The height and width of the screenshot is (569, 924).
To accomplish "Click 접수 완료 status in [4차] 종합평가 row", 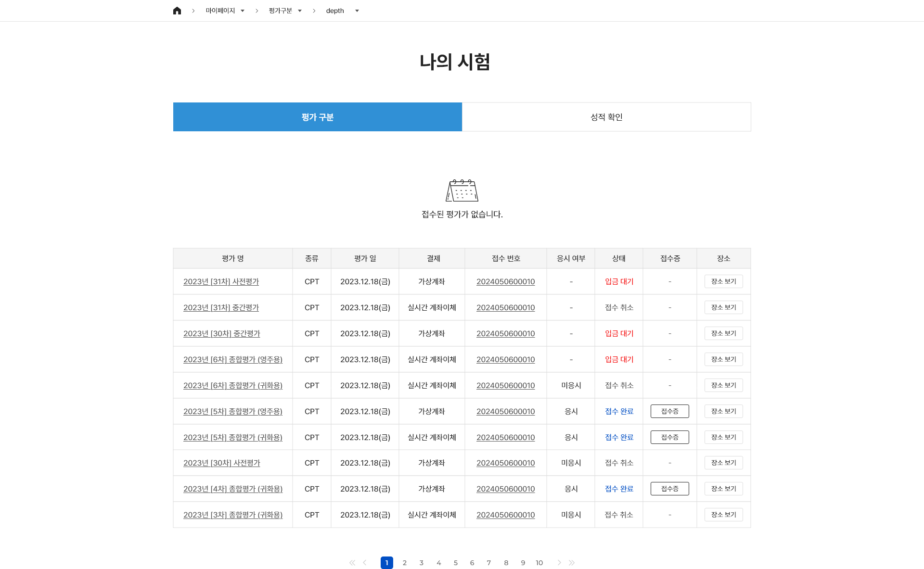I will 619,489.
